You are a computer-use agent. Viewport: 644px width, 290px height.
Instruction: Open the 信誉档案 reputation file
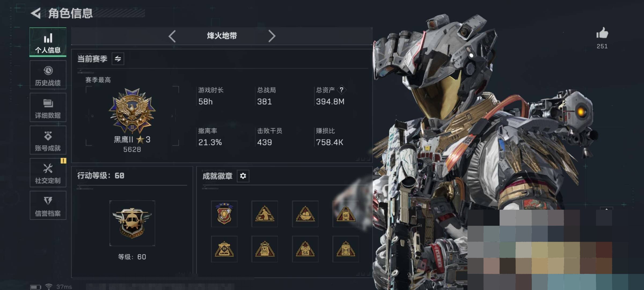click(x=48, y=205)
